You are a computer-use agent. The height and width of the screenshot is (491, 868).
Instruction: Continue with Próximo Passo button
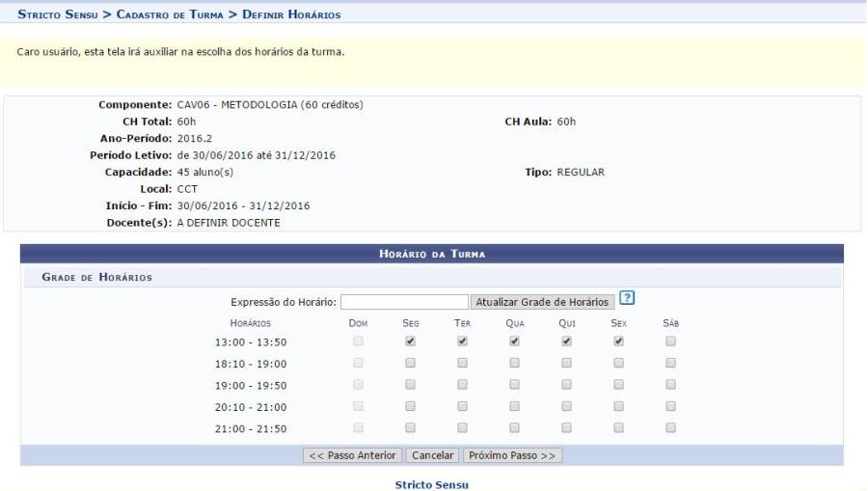coord(512,455)
